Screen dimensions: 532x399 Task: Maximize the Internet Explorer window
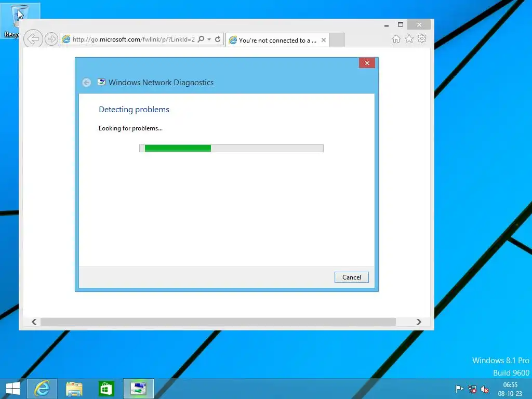coord(401,25)
